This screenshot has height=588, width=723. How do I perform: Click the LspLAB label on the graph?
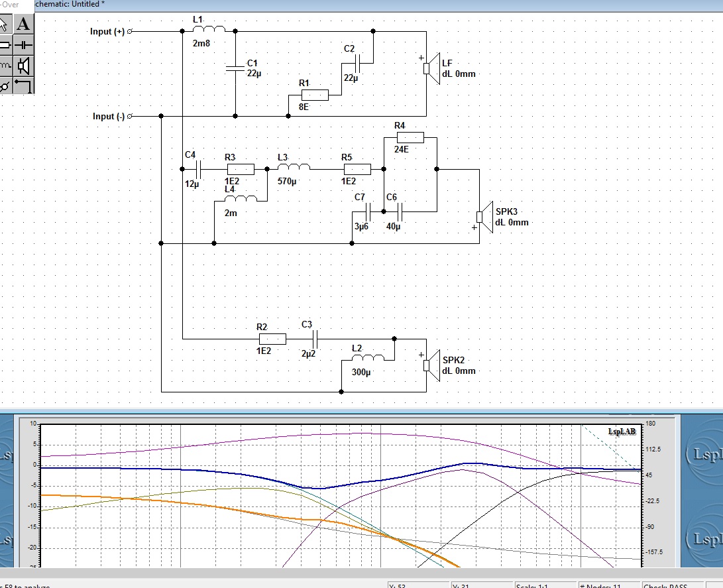(x=622, y=432)
